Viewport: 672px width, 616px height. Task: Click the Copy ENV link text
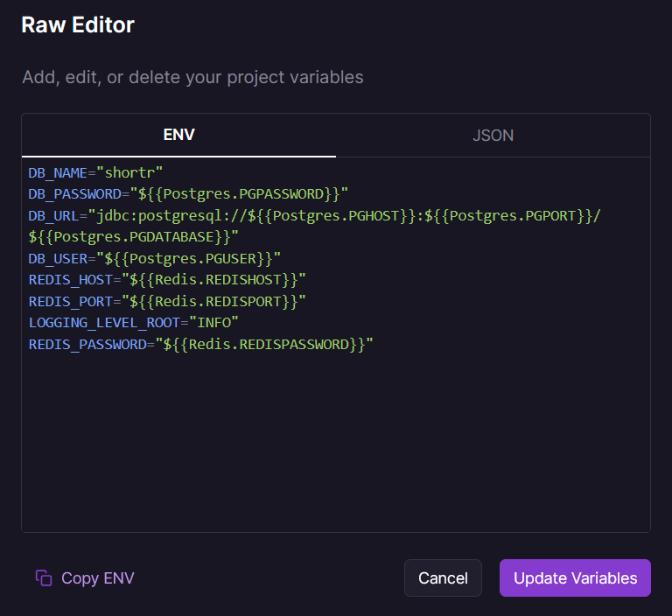pos(98,578)
